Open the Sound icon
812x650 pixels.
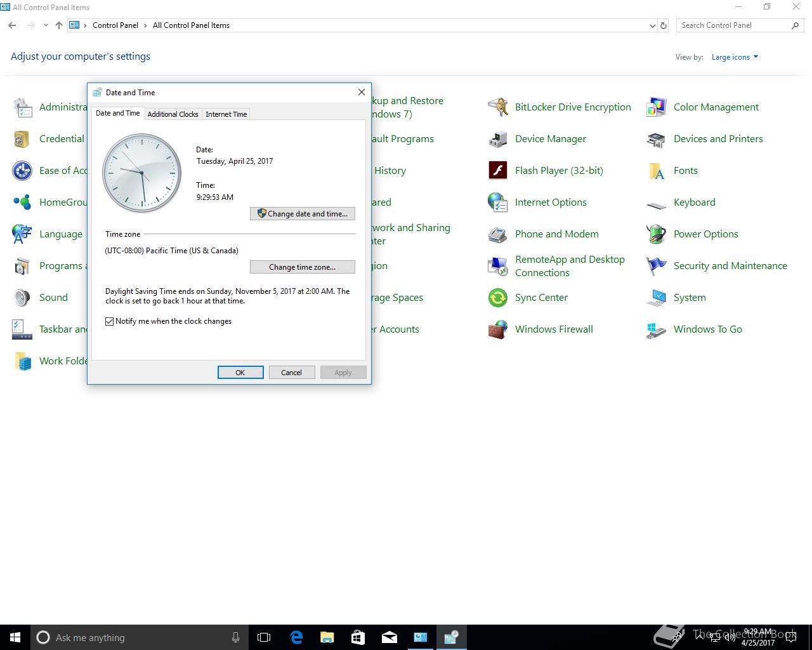pos(22,298)
